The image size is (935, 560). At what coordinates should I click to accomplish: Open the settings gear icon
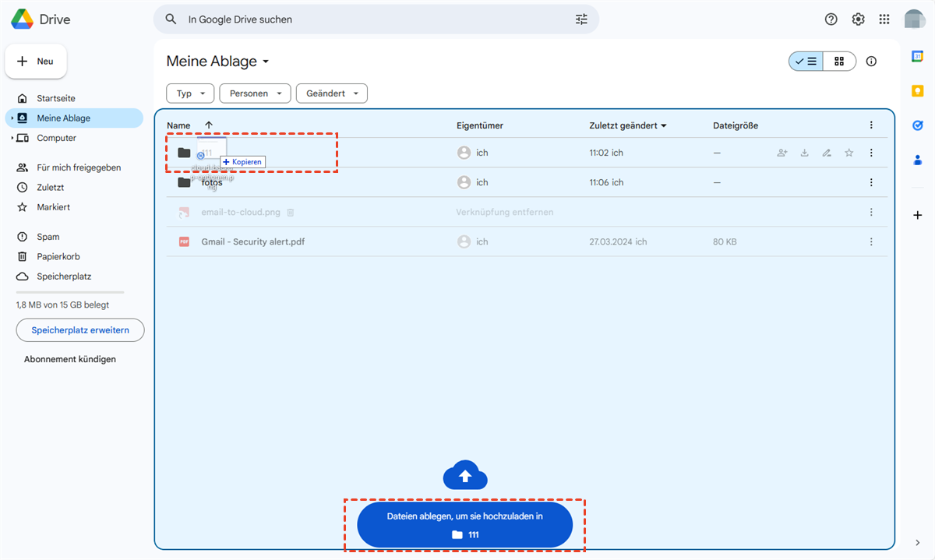[858, 19]
